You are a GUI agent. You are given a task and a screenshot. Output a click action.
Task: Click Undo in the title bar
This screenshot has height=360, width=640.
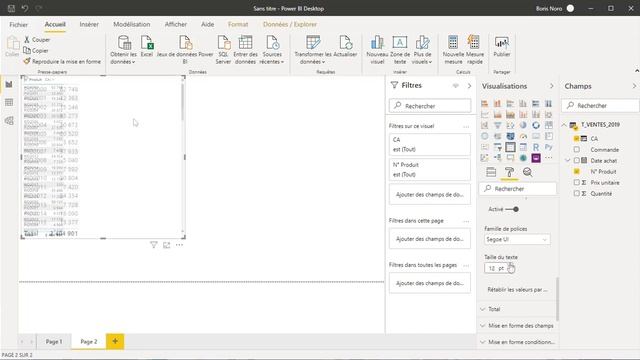point(24,8)
